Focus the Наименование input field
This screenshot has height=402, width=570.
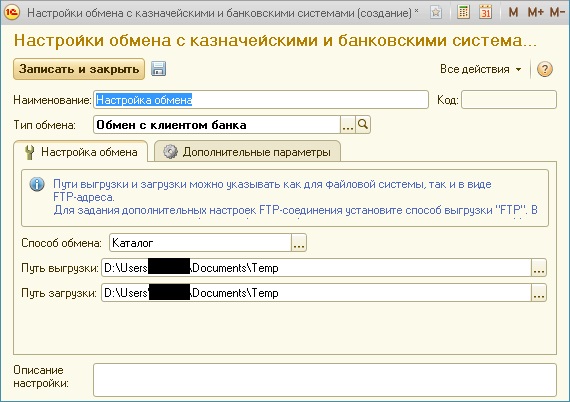tap(261, 100)
